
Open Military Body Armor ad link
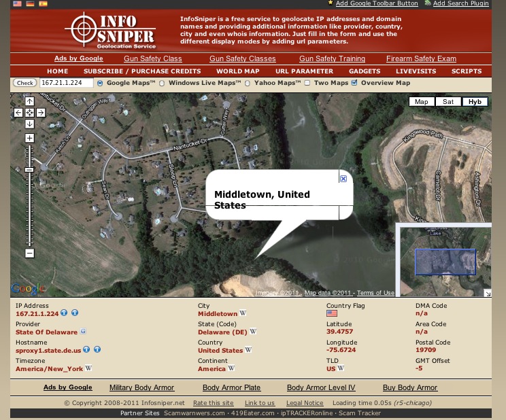click(141, 388)
